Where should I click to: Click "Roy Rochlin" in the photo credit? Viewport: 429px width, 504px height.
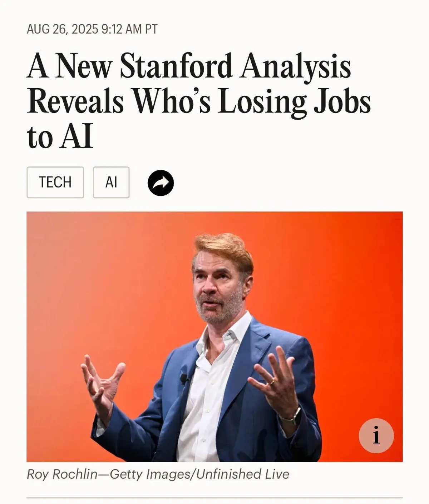pyautogui.click(x=62, y=474)
